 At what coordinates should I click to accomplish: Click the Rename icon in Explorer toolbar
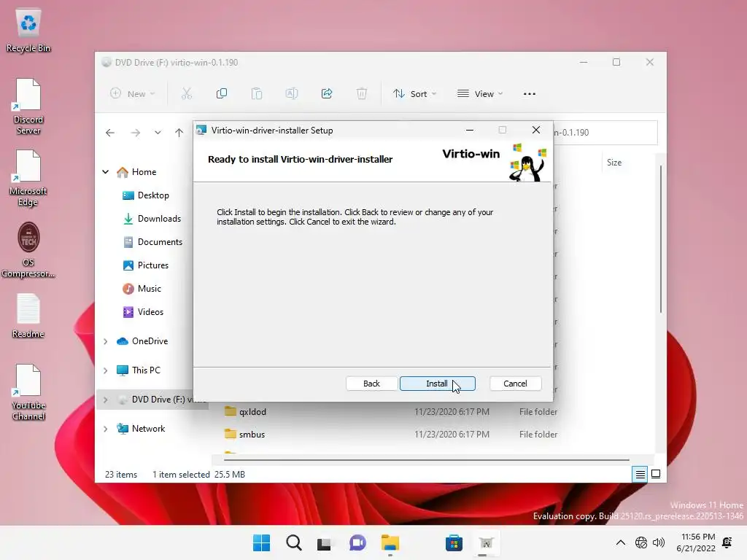[292, 94]
